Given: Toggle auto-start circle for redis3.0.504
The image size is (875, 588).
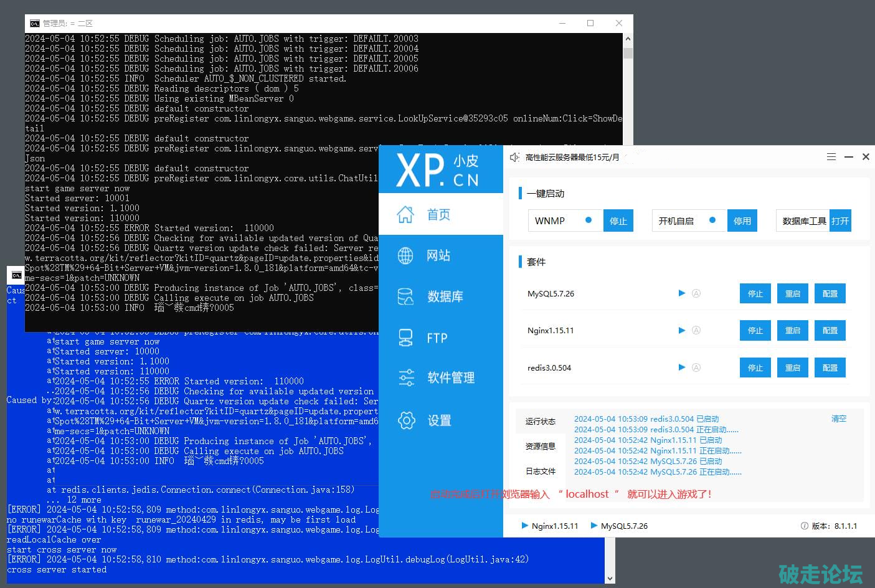Looking at the screenshot, I should coord(696,367).
